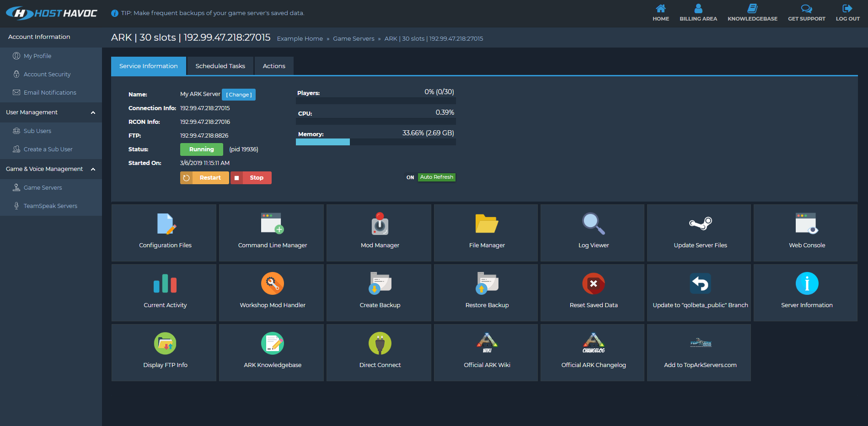The height and width of the screenshot is (426, 868).
Task: Click Direct Connect plug icon
Action: point(380,343)
